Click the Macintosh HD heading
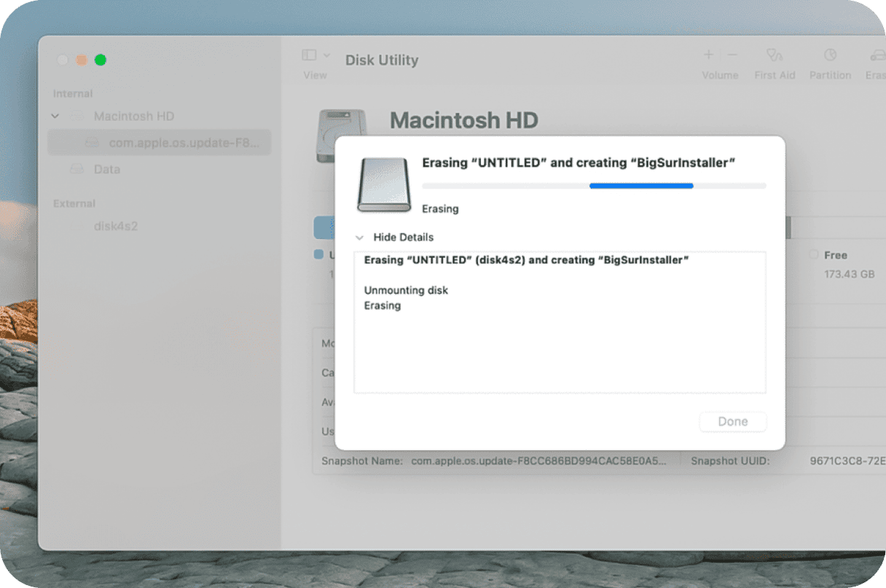Viewport: 886px width, 588px height. tap(464, 120)
